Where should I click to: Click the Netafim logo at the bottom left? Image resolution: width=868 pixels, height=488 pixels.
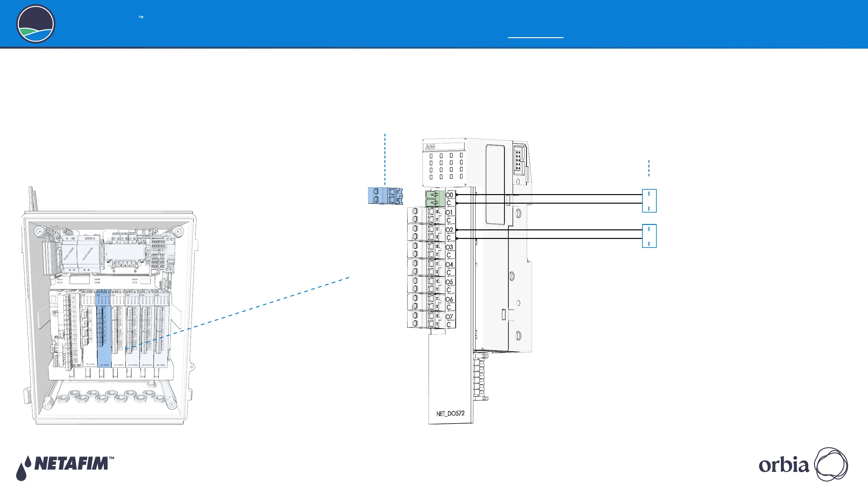click(x=65, y=468)
